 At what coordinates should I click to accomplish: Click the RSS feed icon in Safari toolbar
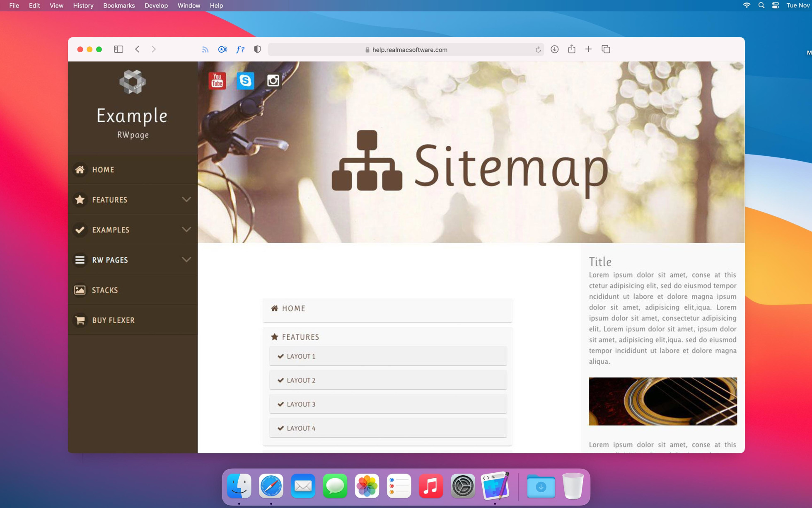pos(205,49)
